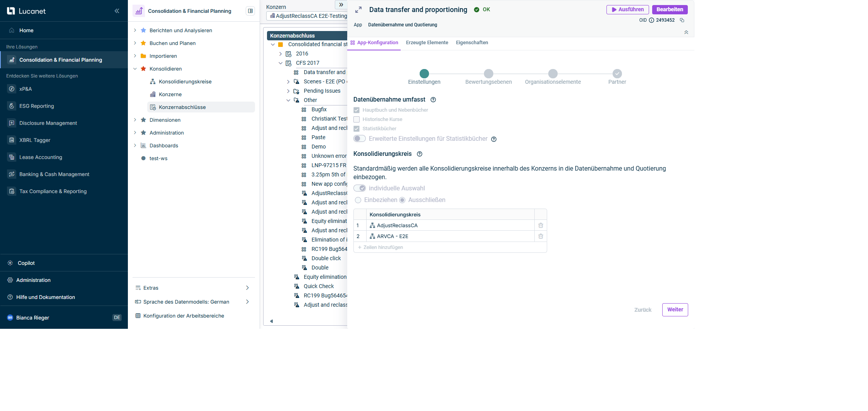The image size is (868, 411).
Task: Delete the ARVCA - E2E row
Action: click(x=541, y=236)
